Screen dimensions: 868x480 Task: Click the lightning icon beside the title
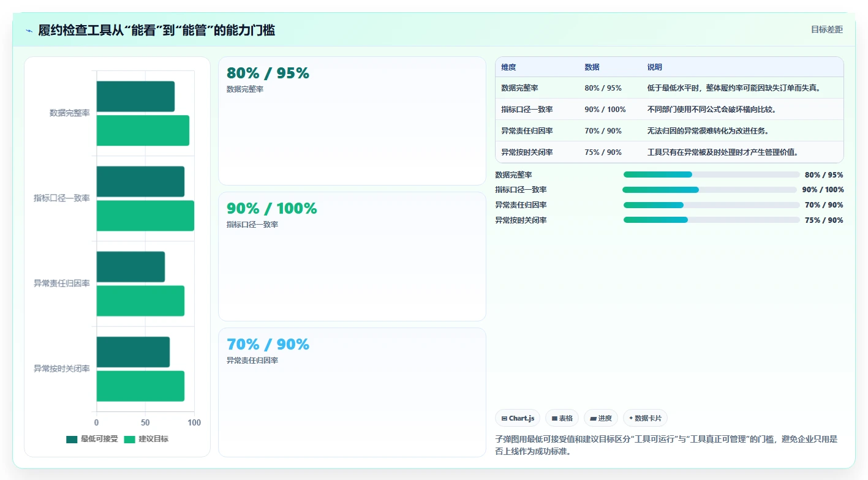click(29, 30)
